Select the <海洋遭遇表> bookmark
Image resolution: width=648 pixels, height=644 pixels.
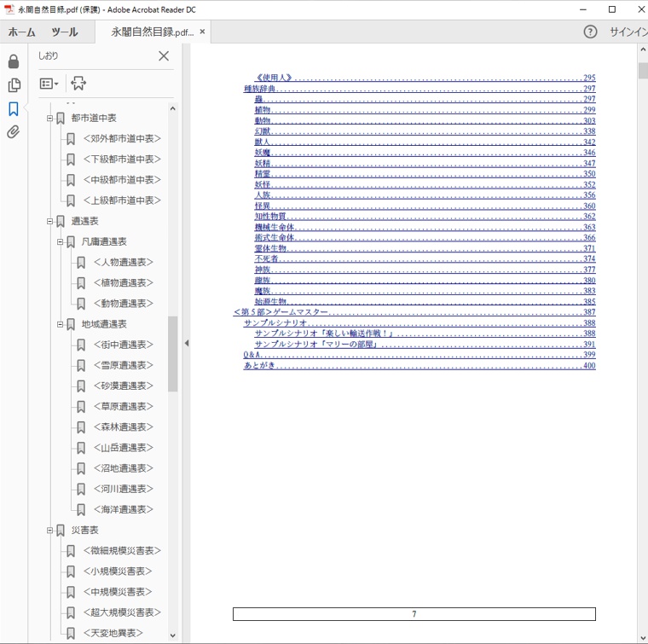pyautogui.click(x=123, y=510)
